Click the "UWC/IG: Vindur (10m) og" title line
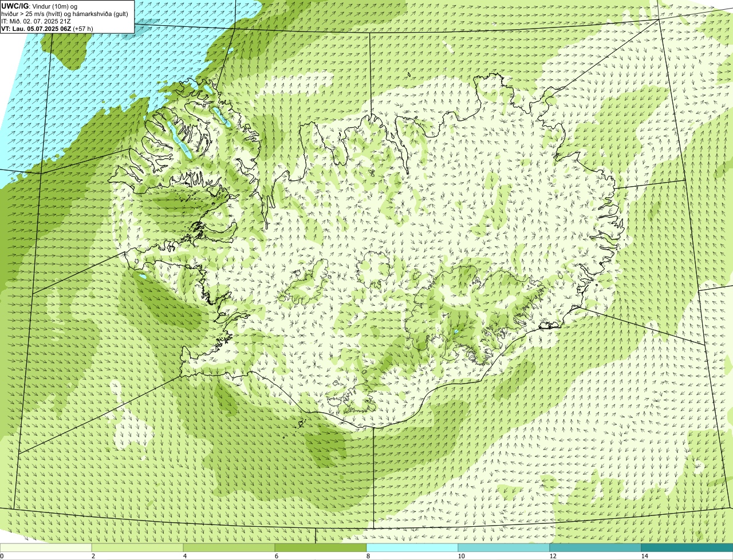This screenshot has width=733, height=560. pyautogui.click(x=40, y=6)
